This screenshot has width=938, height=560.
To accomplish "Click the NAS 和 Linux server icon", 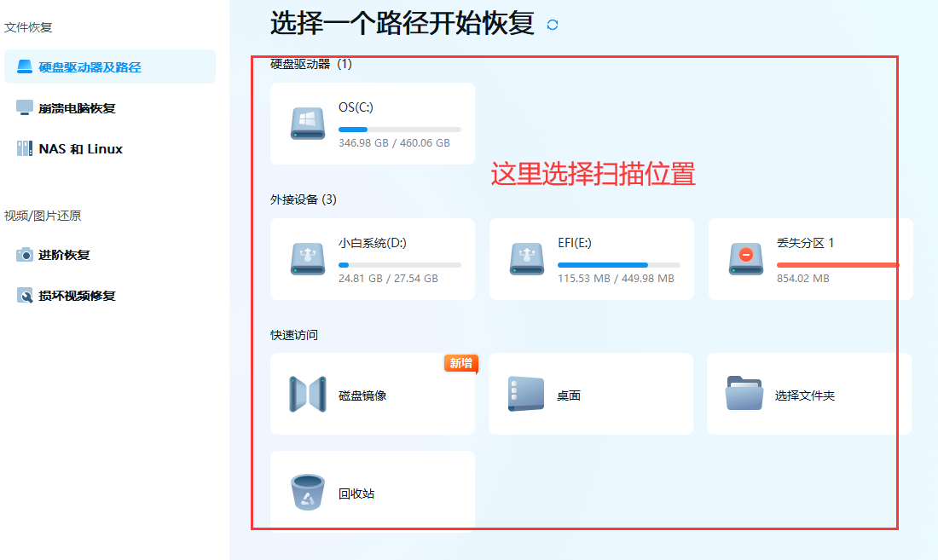I will coord(24,148).
